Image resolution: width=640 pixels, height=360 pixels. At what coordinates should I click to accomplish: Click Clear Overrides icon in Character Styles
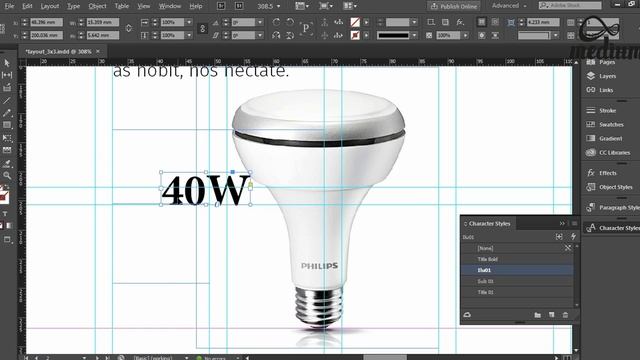pos(559,236)
